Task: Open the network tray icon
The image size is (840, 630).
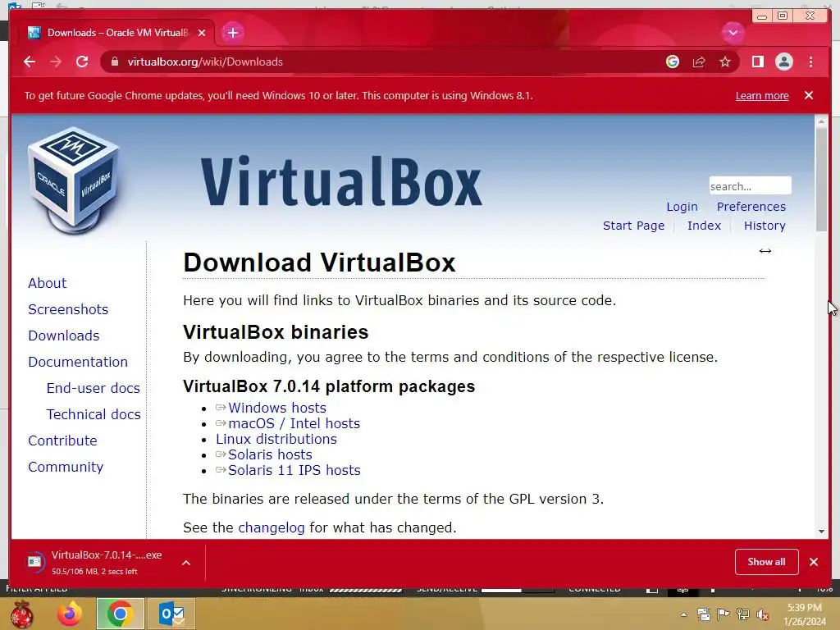Action: [743, 614]
